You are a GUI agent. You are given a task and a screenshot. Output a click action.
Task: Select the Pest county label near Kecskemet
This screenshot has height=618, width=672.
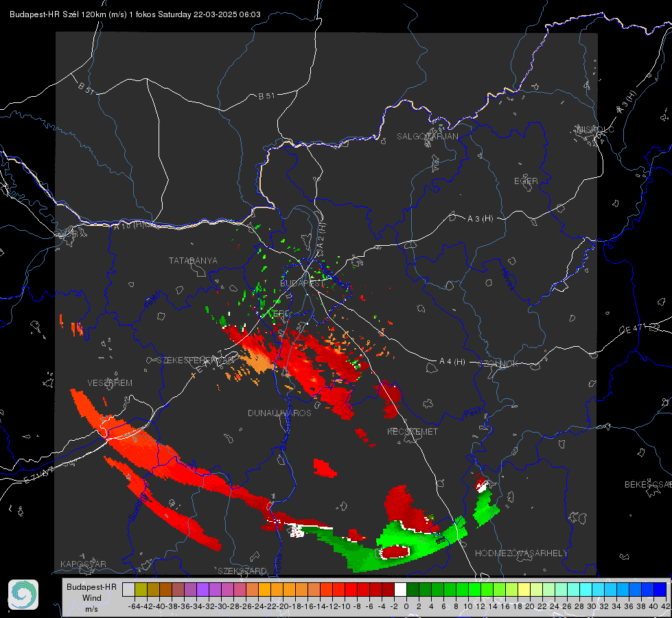tap(472, 414)
